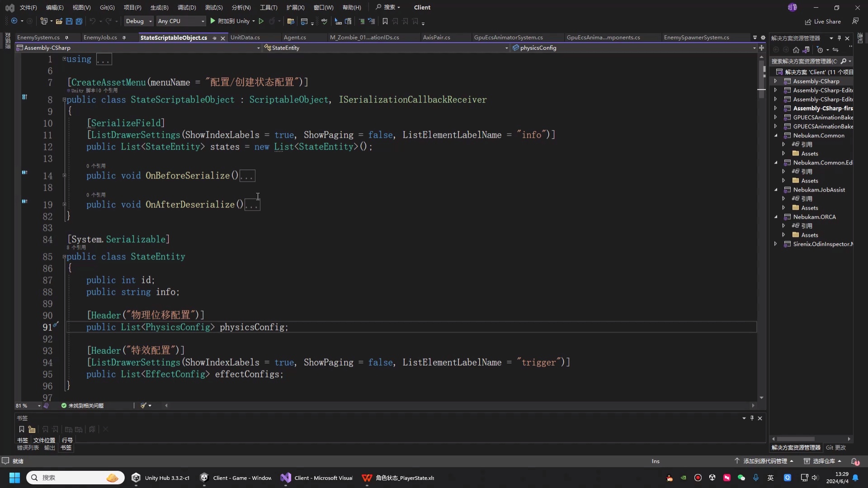Start a Live Share session
This screenshot has width=868, height=488.
pyautogui.click(x=824, y=21)
